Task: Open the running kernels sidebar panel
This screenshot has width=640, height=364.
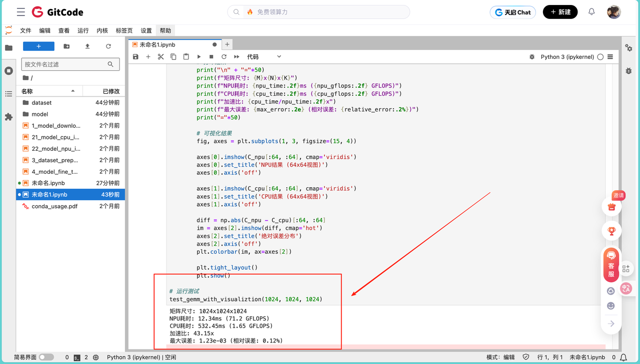Action: pos(8,71)
